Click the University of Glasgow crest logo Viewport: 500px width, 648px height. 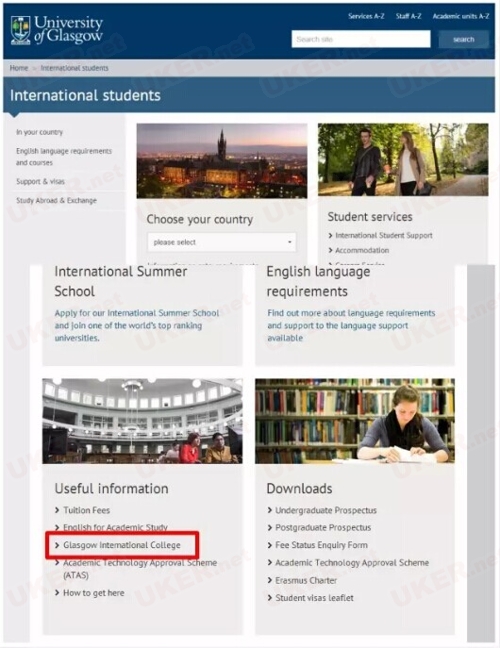pyautogui.click(x=21, y=30)
